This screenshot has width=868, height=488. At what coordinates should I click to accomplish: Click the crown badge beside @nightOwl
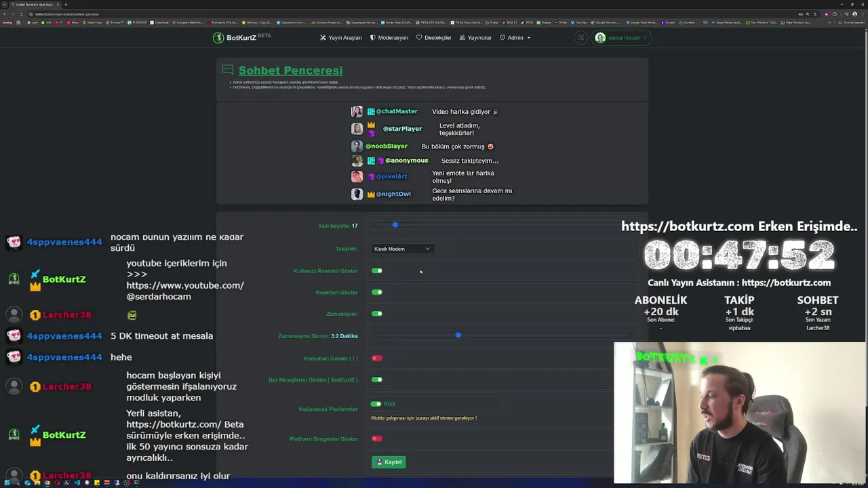(x=371, y=194)
